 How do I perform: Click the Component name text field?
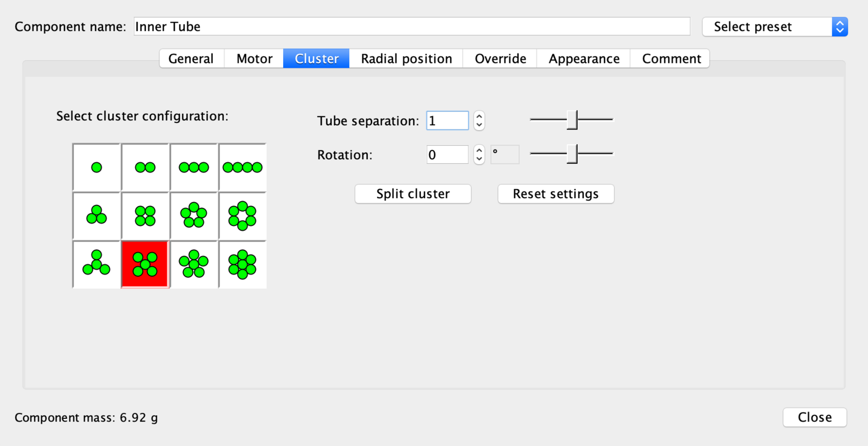412,27
